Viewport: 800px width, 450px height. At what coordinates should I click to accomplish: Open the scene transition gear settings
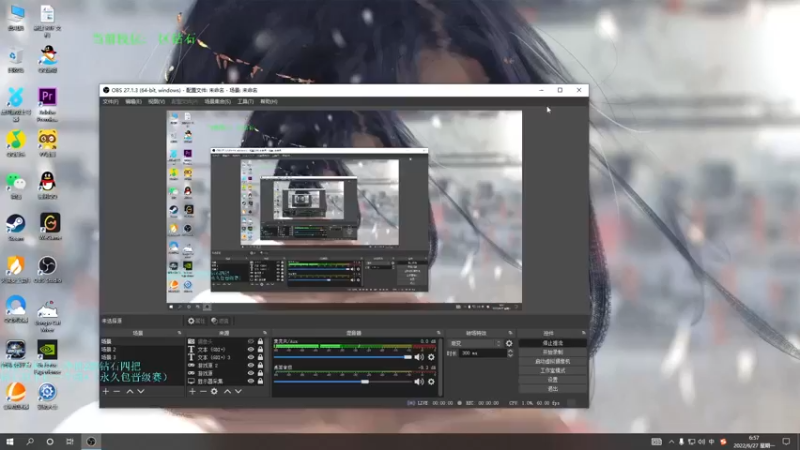pyautogui.click(x=509, y=343)
